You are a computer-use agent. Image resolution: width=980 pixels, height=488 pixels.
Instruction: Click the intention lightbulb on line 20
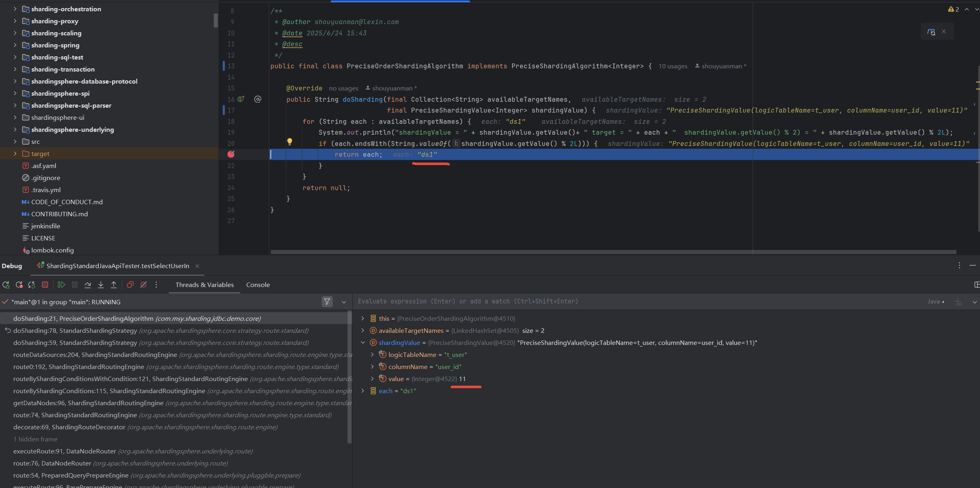289,141
